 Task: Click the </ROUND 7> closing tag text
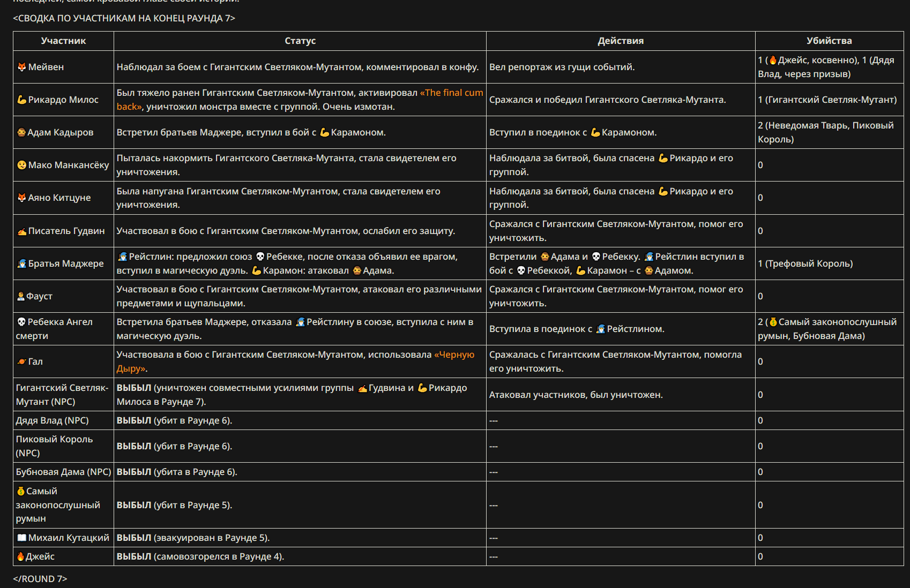[x=40, y=579]
